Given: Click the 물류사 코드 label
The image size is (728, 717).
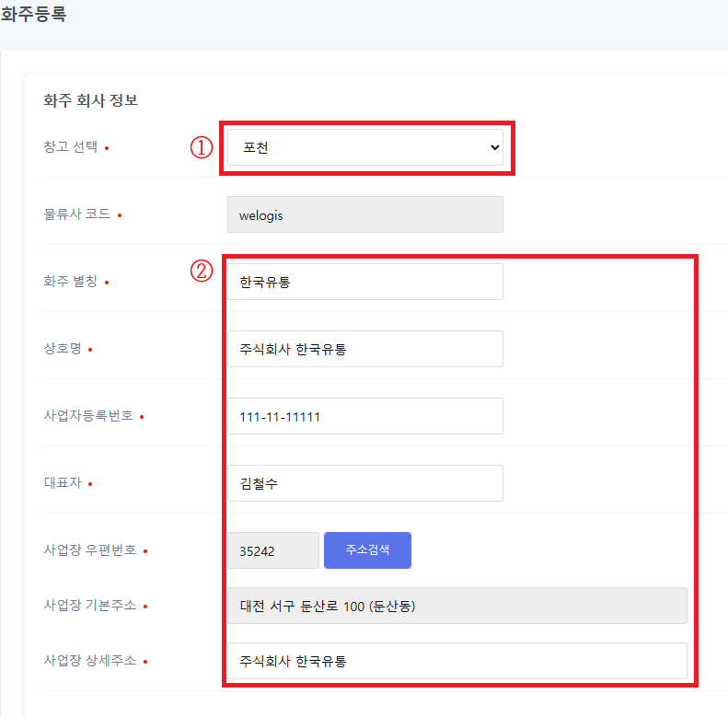Looking at the screenshot, I should (77, 214).
